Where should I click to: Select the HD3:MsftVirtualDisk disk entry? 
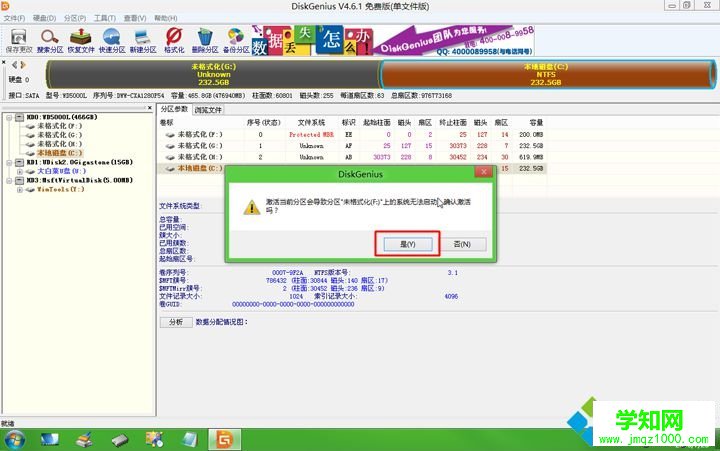(x=79, y=180)
